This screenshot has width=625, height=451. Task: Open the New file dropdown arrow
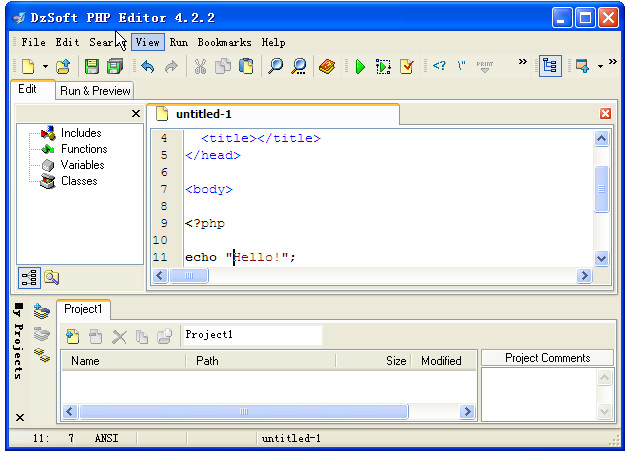[x=45, y=67]
